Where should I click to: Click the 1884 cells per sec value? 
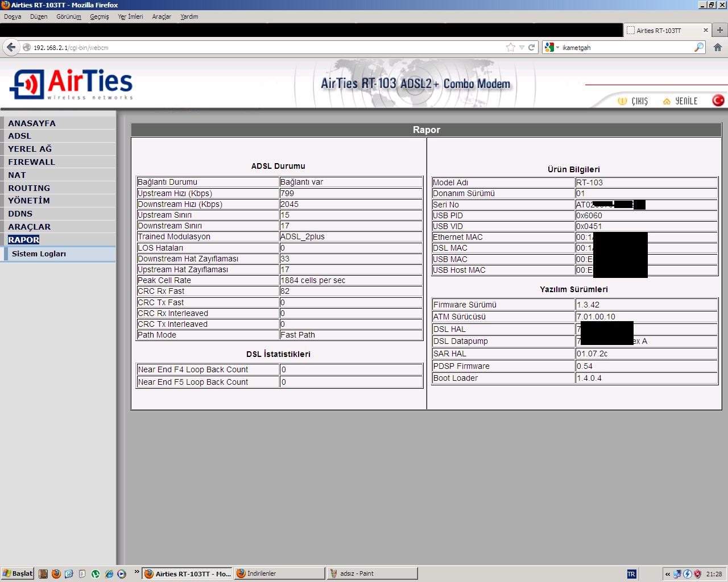[350, 280]
